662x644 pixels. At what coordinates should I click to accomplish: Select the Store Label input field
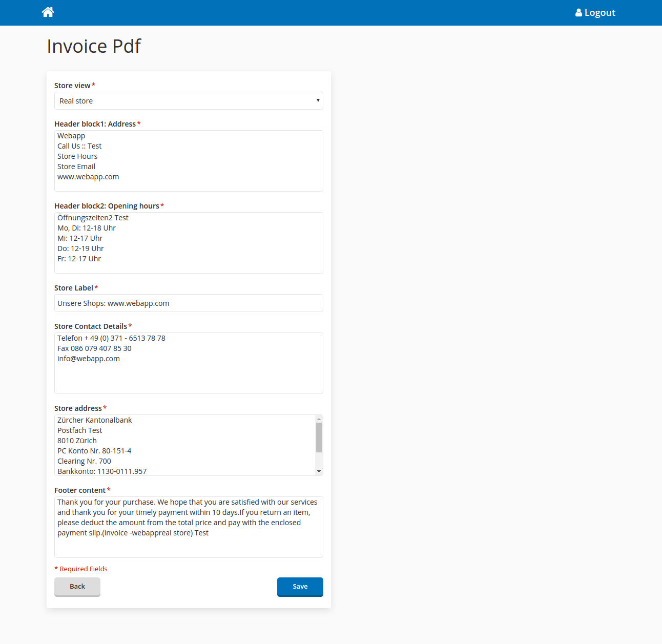[189, 303]
